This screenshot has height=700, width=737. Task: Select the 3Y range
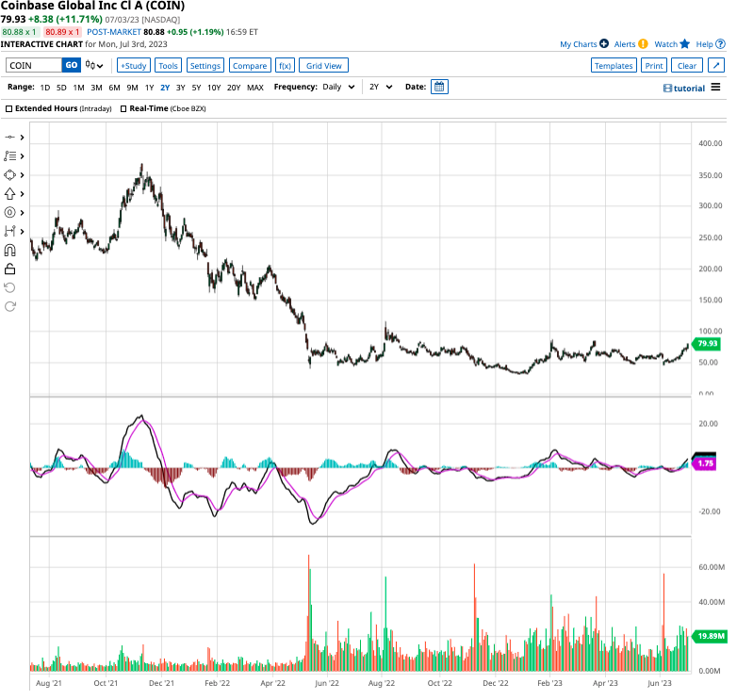(x=181, y=88)
